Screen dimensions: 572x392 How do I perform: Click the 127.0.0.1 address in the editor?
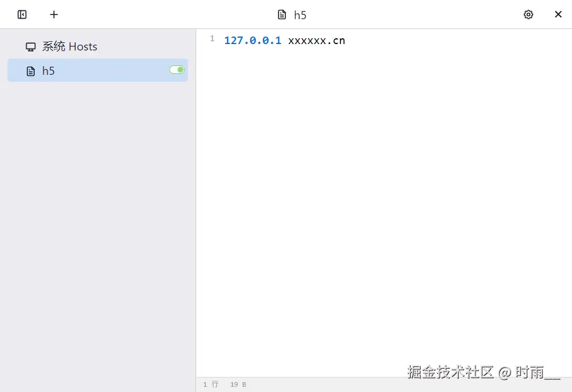[253, 40]
